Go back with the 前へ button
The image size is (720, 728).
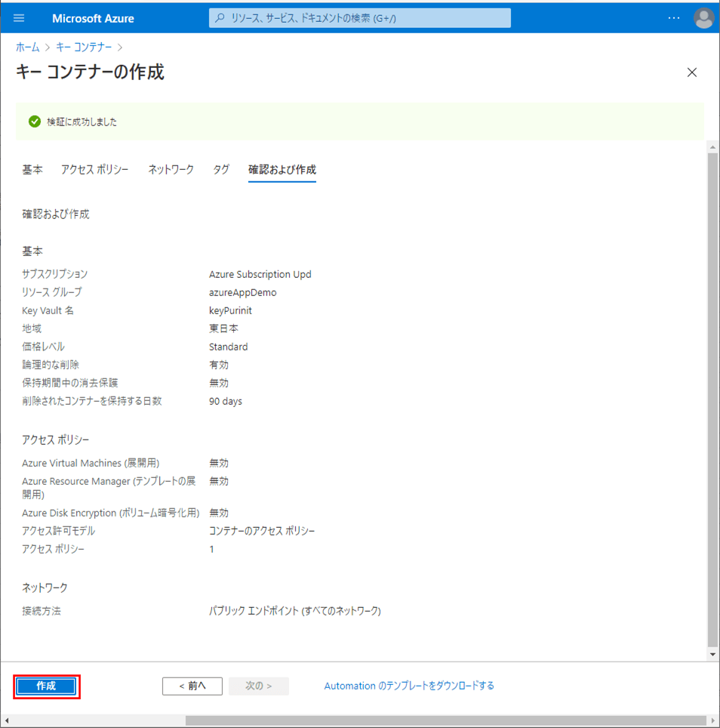click(192, 686)
